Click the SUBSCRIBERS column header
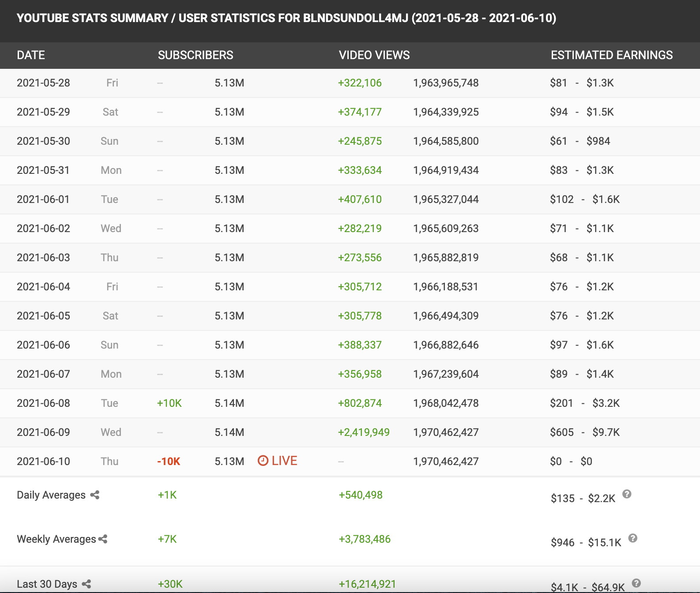 point(196,55)
